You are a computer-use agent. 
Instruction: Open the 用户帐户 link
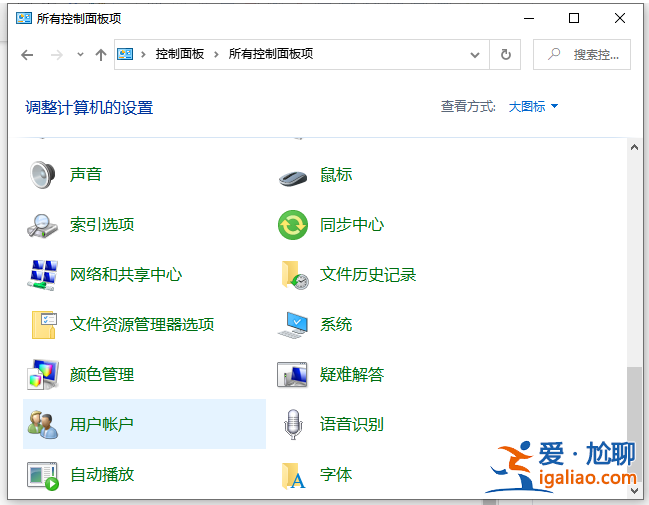click(102, 424)
